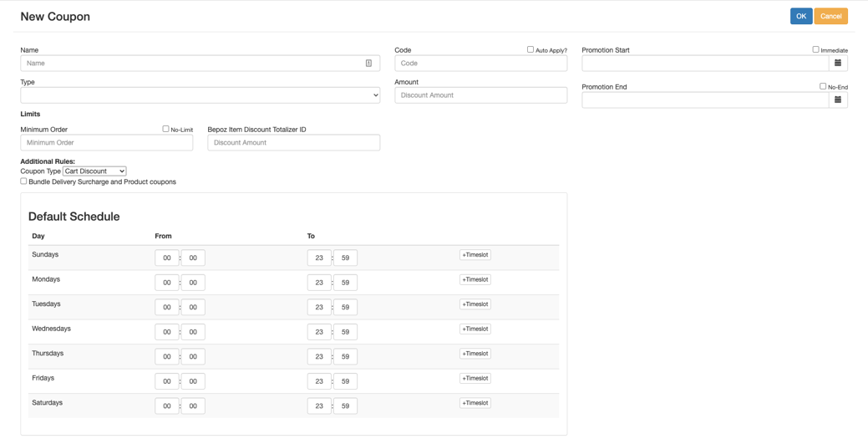
Task: Click the Fridays To minutes field
Action: point(345,381)
